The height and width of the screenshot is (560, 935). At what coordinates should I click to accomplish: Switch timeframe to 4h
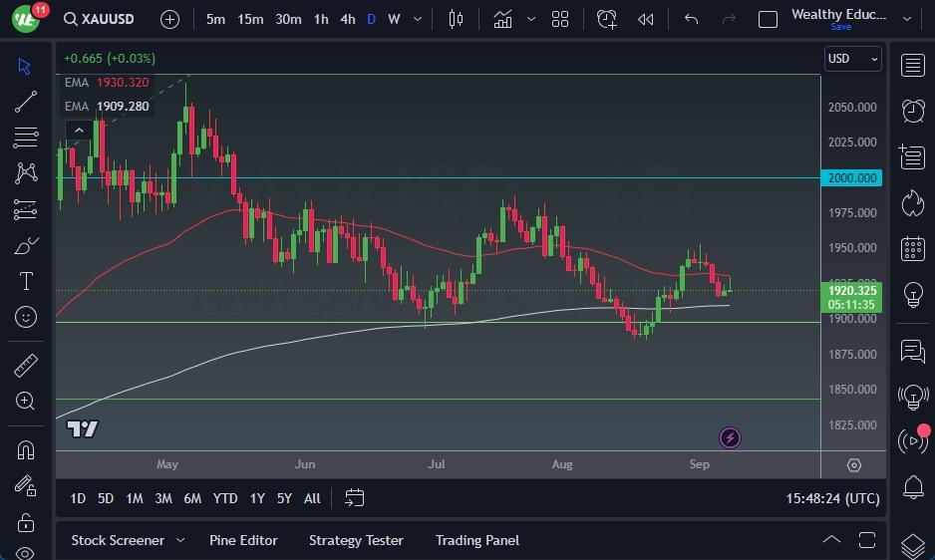pos(347,19)
